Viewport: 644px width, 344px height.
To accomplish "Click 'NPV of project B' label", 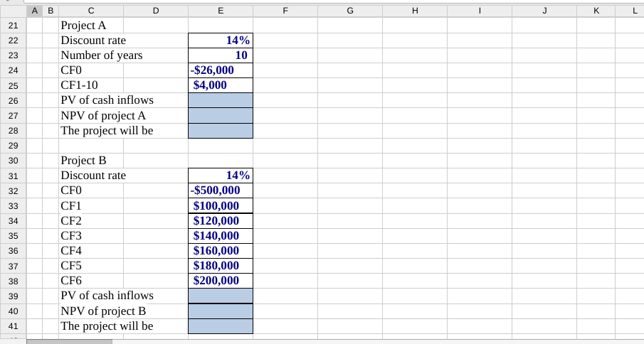I will pos(103,311).
